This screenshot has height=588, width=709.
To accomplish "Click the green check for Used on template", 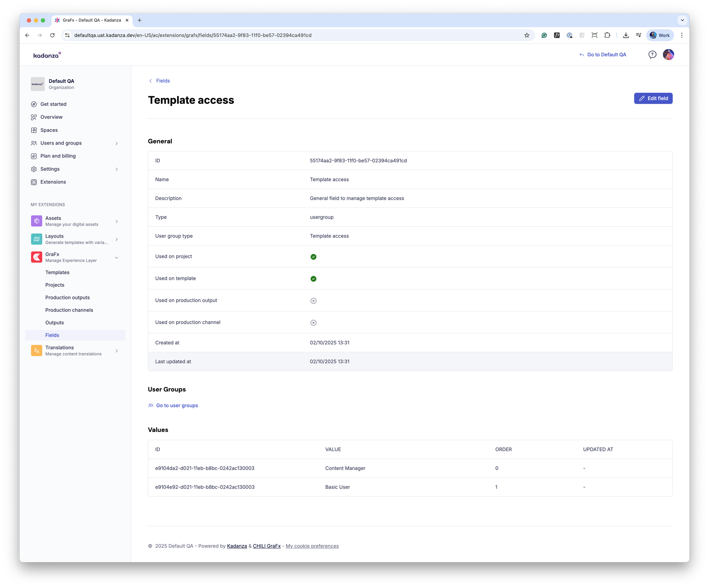I will 313,279.
